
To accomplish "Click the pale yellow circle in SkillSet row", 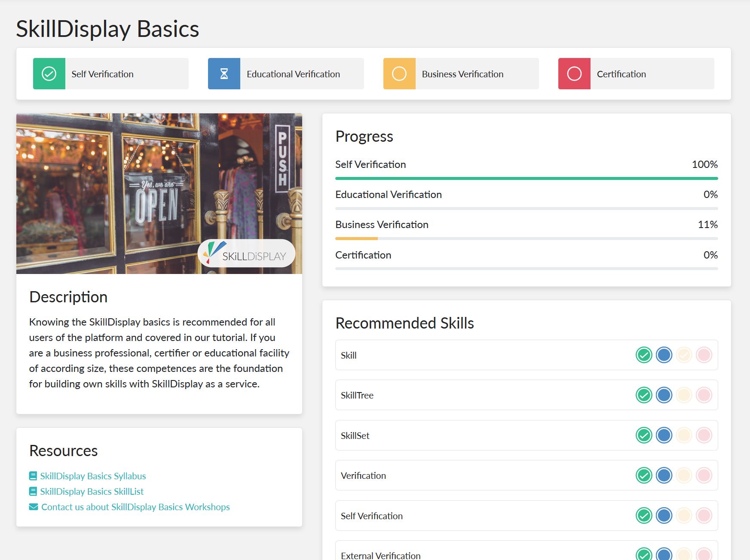I will [x=684, y=435].
